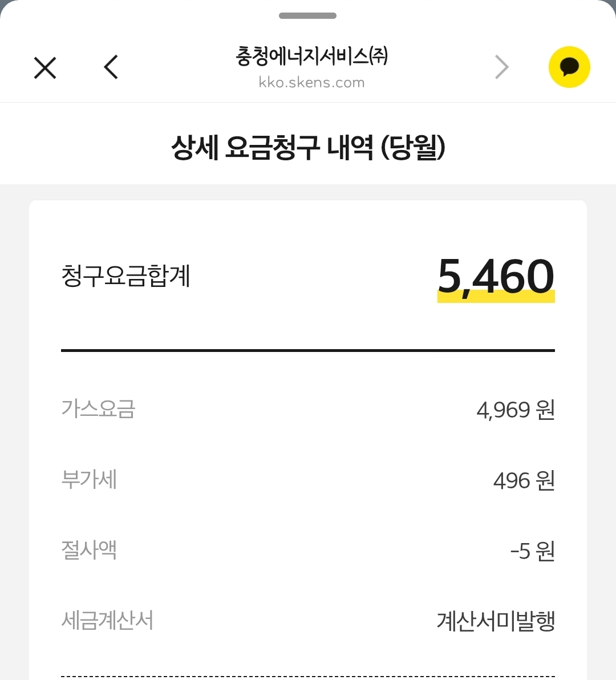
Task: Click the 세금계산서 row label
Action: (107, 620)
